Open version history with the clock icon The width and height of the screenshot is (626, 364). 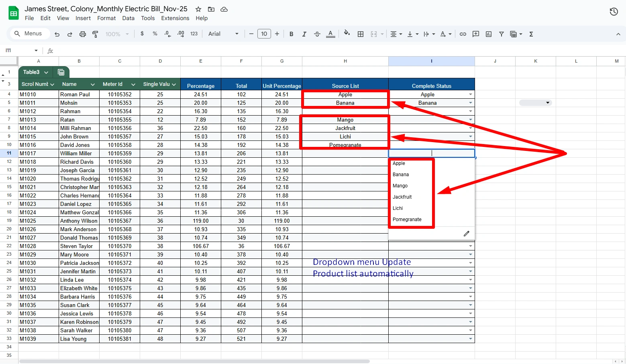[x=614, y=12]
